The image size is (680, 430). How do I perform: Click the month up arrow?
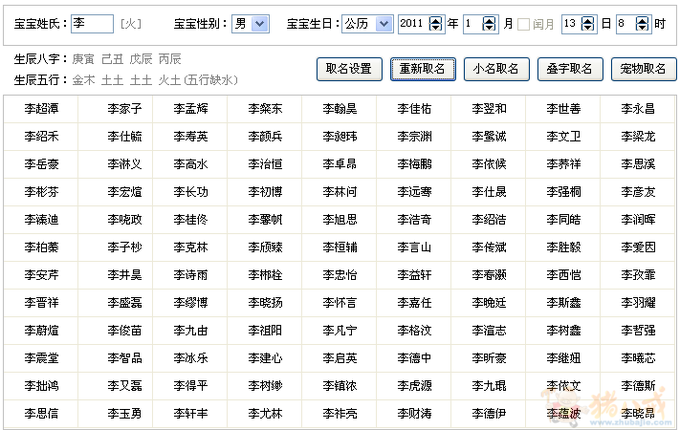click(x=489, y=20)
